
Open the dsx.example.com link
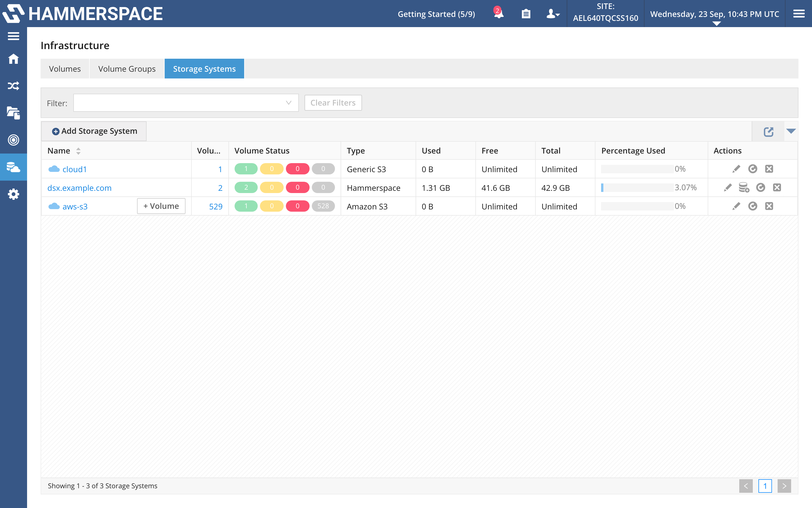coord(80,188)
